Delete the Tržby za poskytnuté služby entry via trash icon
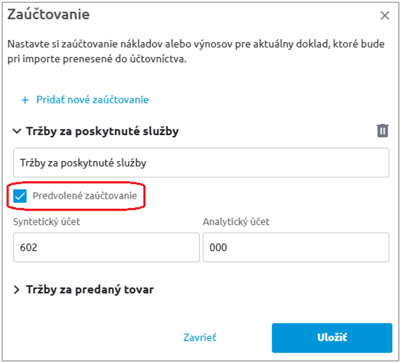 (383, 131)
